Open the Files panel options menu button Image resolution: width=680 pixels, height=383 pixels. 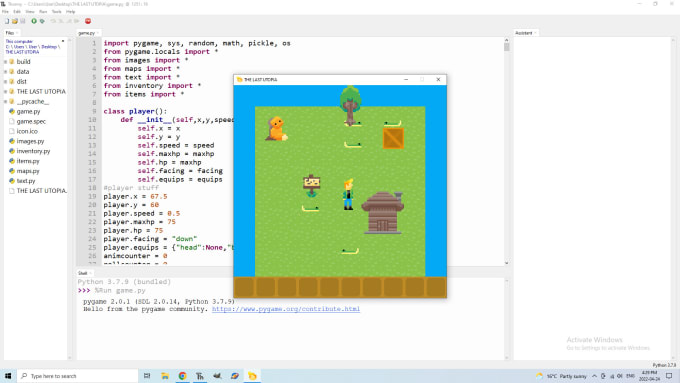(x=63, y=41)
